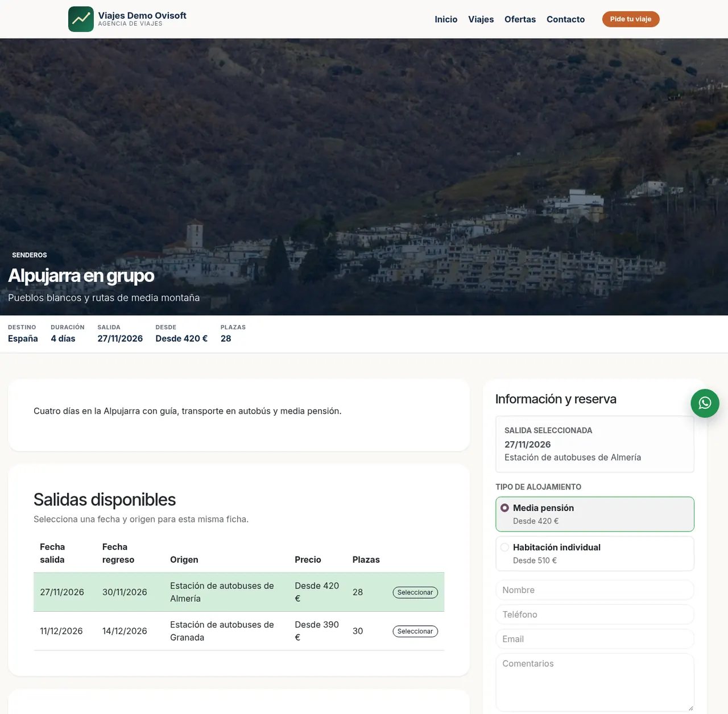Select the 11/12/2026 Granada departure
The image size is (728, 714).
(415, 631)
